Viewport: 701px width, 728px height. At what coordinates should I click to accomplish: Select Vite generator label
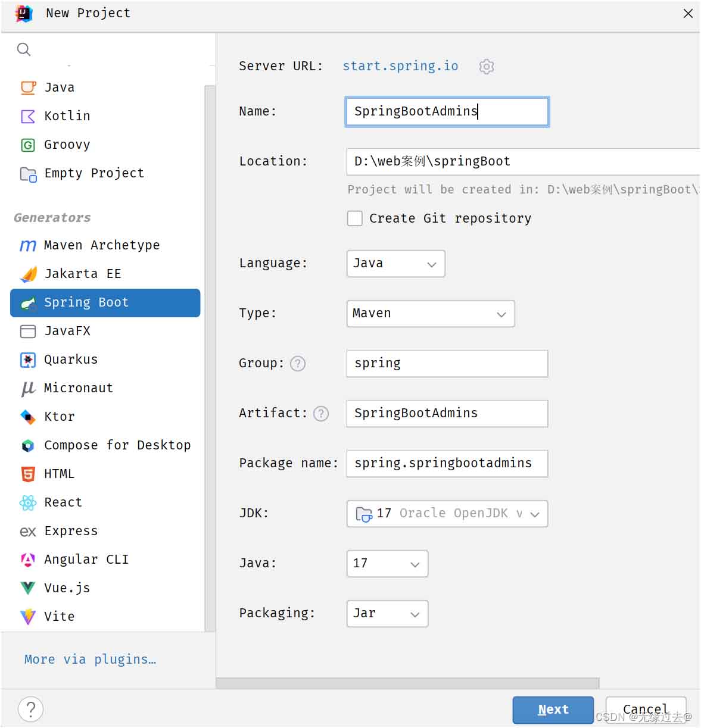point(60,617)
